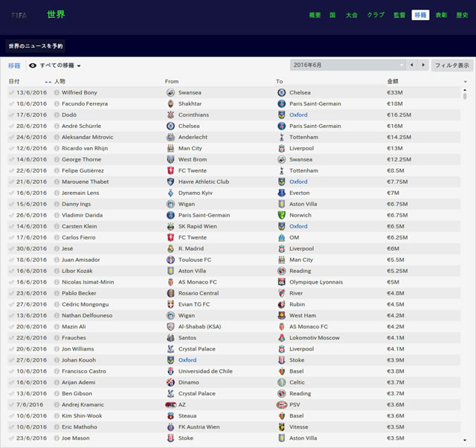
Task: Click the Chelsea crest in Wilfried Bony row
Action: coord(281,92)
